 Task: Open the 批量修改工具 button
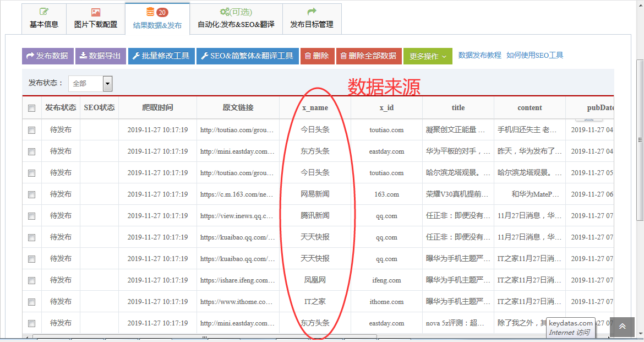[x=161, y=56]
